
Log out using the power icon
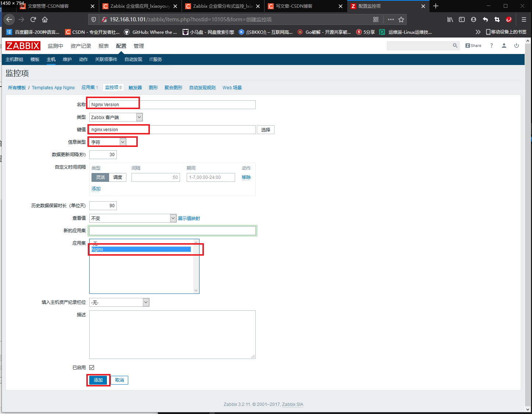pos(517,46)
